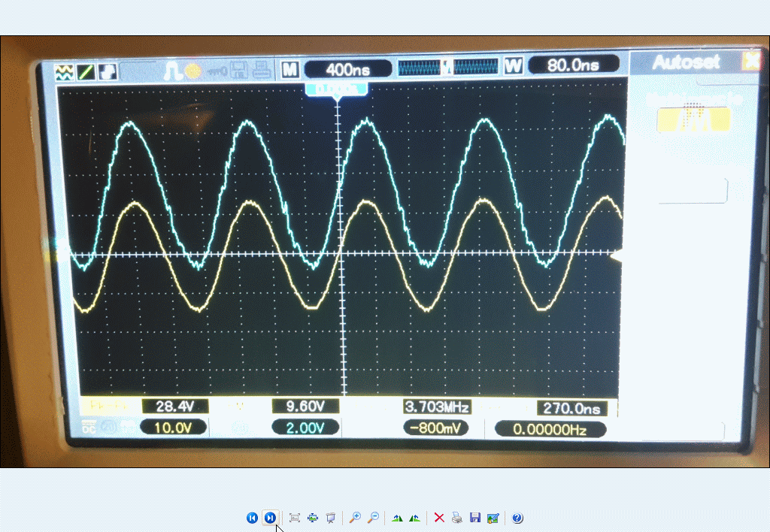Viewport: 770px width, 532px height.
Task: Zoom in with the plus magnifier
Action: 355,518
